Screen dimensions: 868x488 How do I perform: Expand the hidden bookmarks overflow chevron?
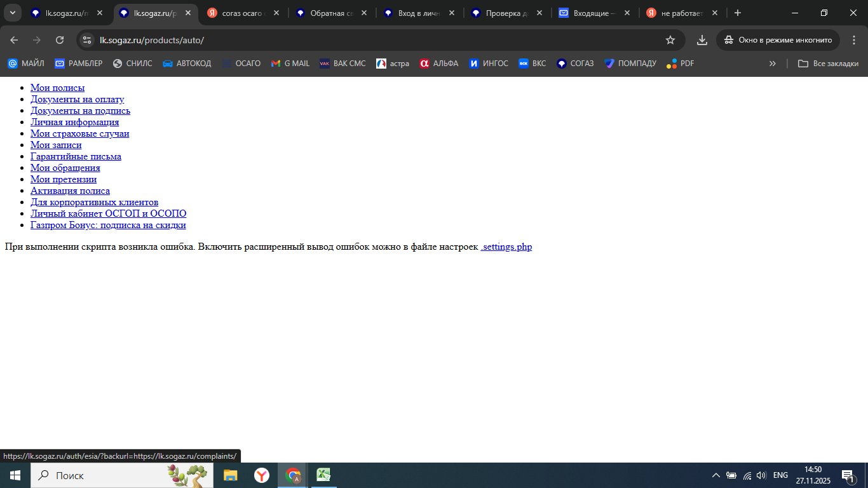pyautogui.click(x=772, y=64)
